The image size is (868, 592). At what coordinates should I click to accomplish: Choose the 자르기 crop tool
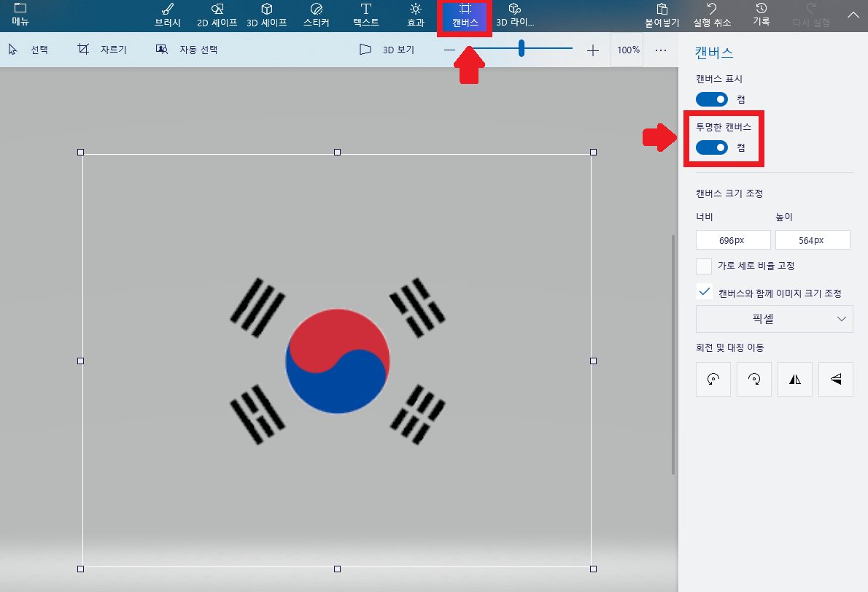(102, 50)
